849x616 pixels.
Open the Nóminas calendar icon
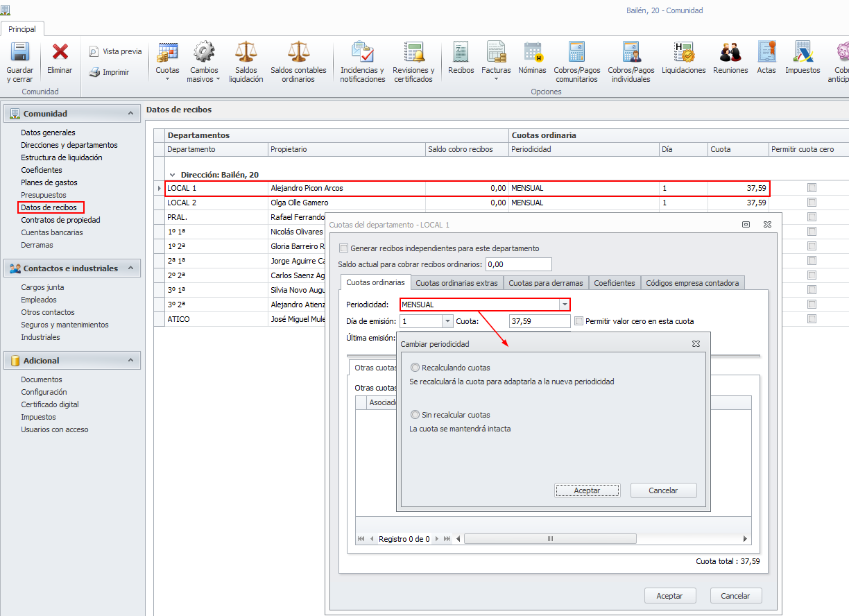pyautogui.click(x=533, y=53)
